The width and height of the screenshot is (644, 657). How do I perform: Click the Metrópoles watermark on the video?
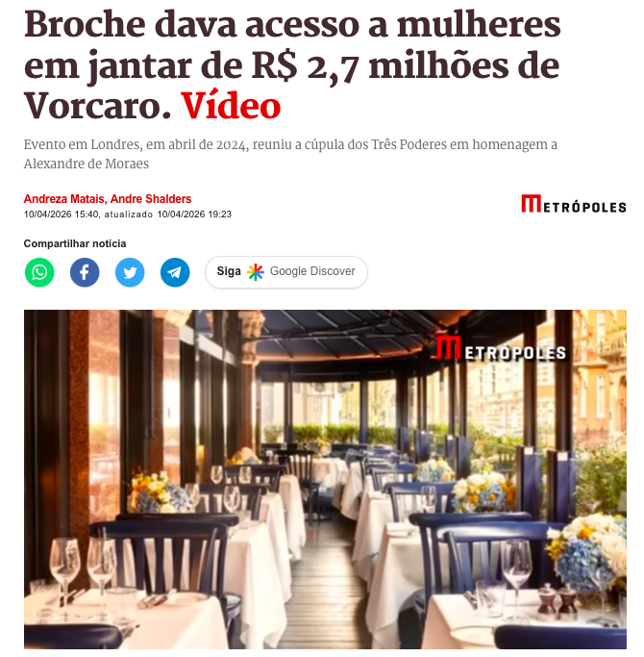501,348
